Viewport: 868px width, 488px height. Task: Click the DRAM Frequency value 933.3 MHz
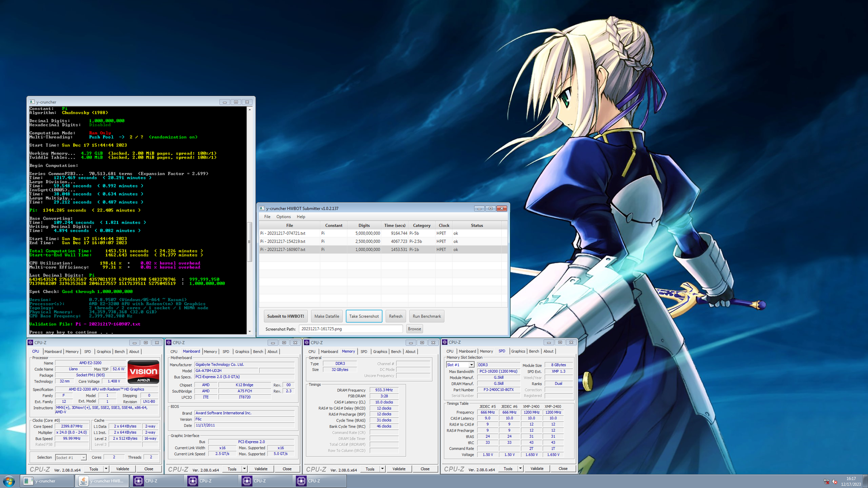coord(384,390)
